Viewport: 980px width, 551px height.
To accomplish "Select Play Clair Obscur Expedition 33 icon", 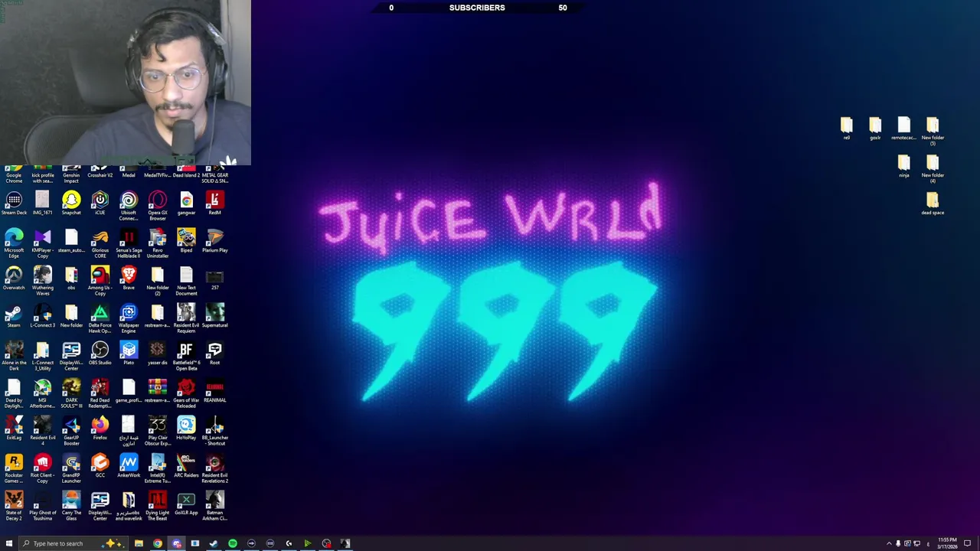I will [x=158, y=432].
